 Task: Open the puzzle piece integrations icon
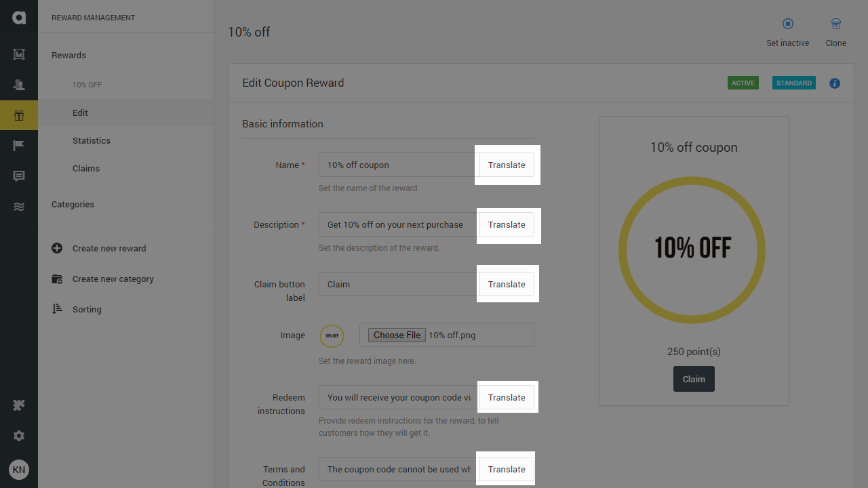click(x=19, y=405)
